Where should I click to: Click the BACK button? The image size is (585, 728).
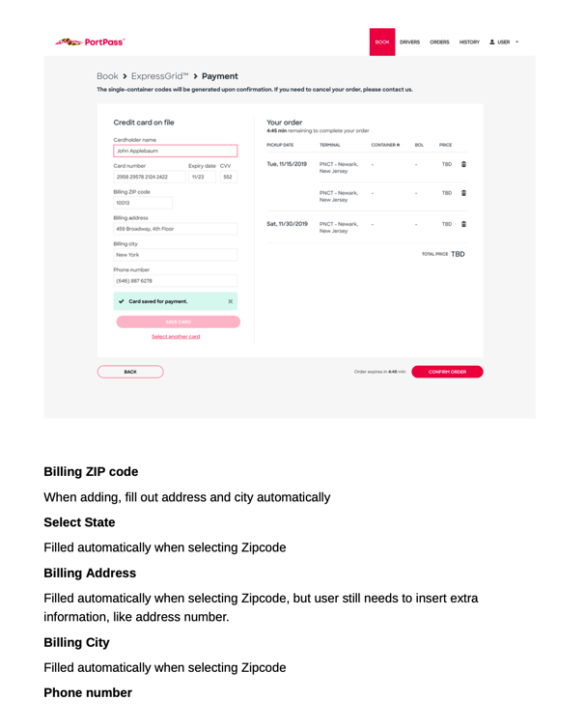pyautogui.click(x=130, y=372)
